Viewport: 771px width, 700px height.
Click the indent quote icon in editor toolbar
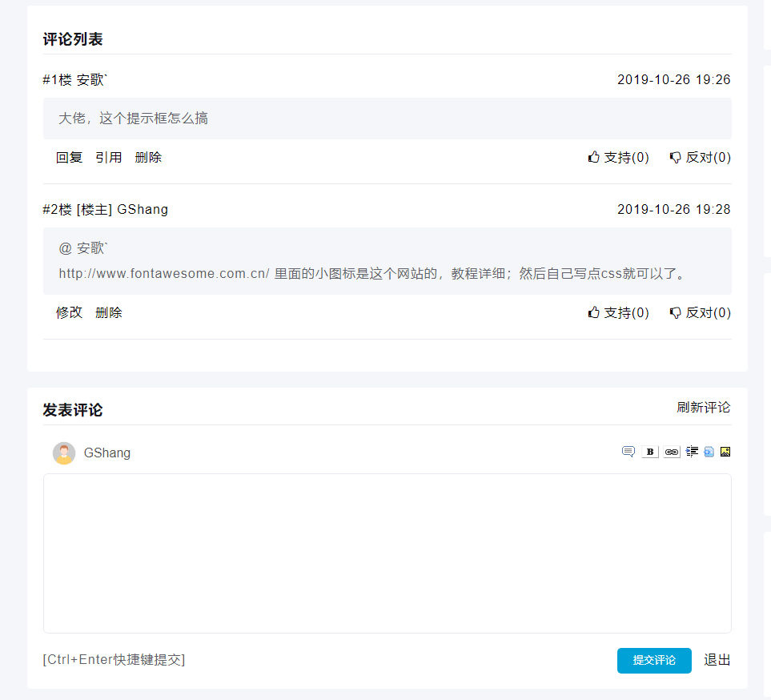(693, 452)
